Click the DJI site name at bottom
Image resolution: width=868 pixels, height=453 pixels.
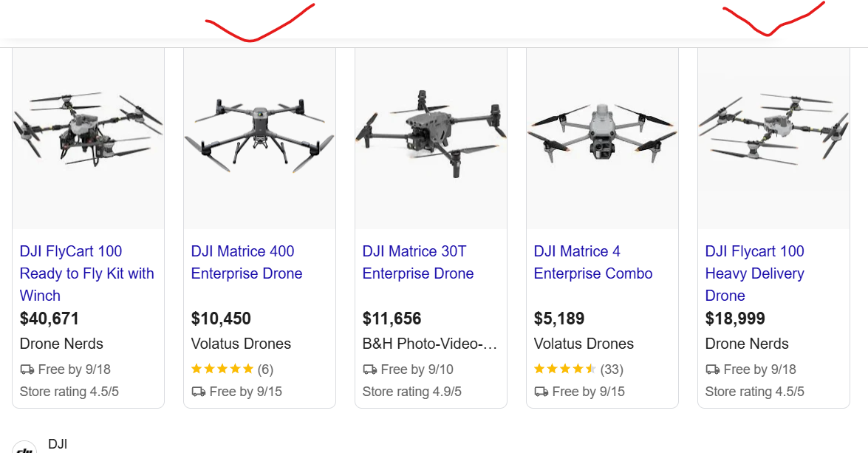[58, 444]
